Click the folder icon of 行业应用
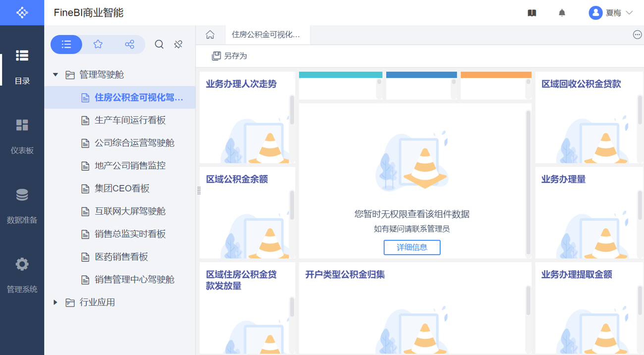 tap(70, 302)
